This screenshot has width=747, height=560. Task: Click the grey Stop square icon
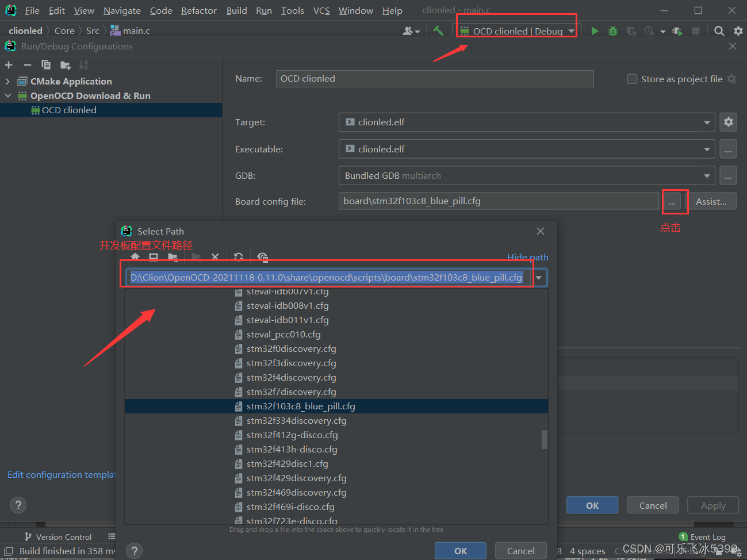pos(696,31)
